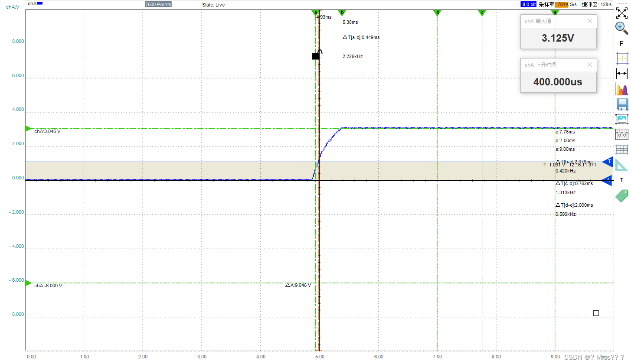This screenshot has width=631, height=364.
Task: Select the triangle ruler measure icon
Action: 622,165
